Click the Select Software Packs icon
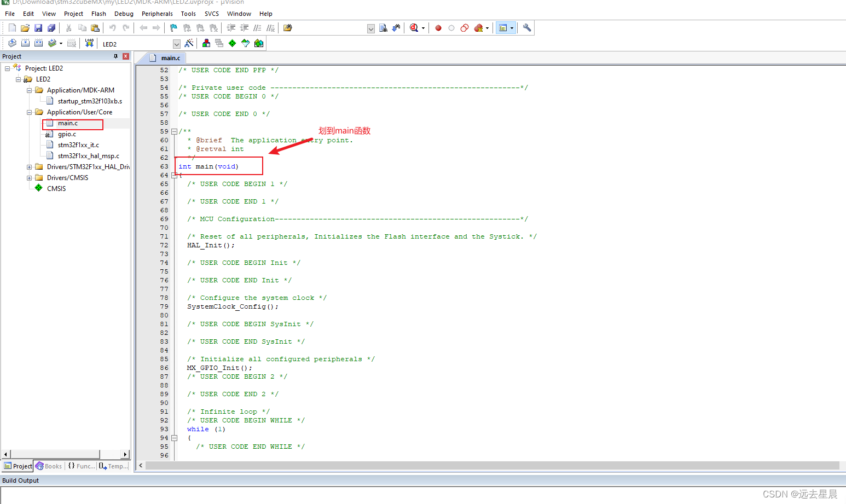846x504 pixels. coord(246,43)
